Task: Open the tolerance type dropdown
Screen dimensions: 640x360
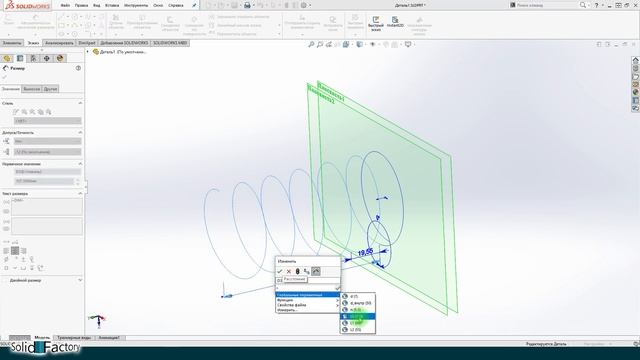Action: click(x=48, y=141)
